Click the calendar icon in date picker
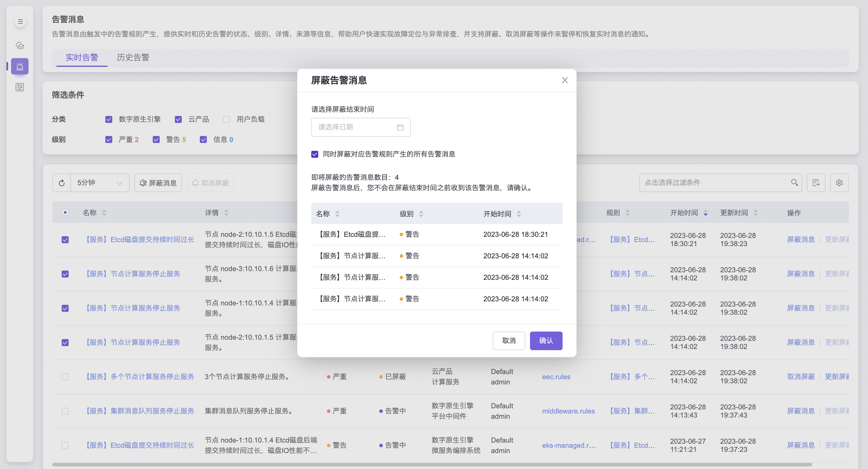 coord(400,127)
